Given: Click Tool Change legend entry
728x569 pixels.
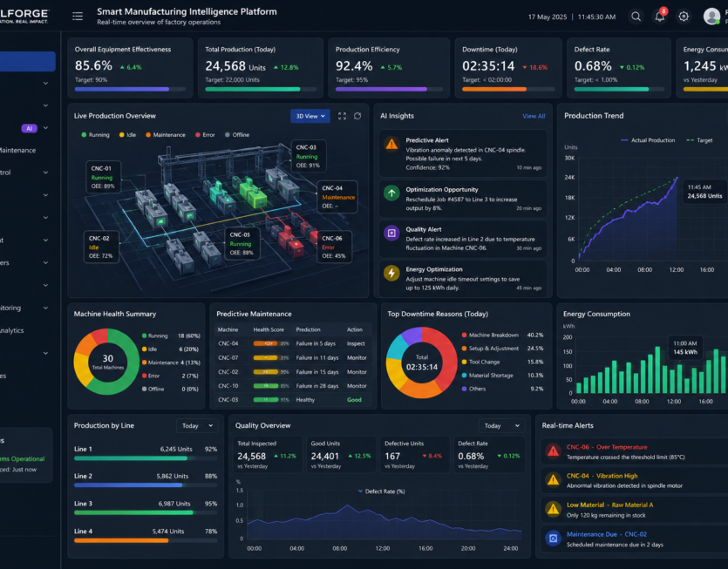Looking at the screenshot, I should [480, 362].
